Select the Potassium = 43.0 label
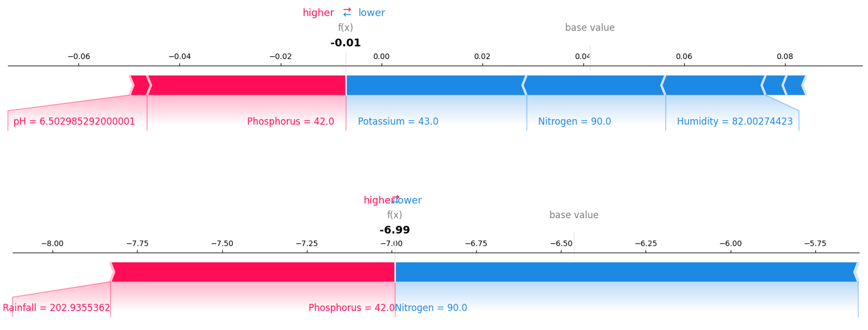This screenshot has width=868, height=330. pyautogui.click(x=398, y=121)
